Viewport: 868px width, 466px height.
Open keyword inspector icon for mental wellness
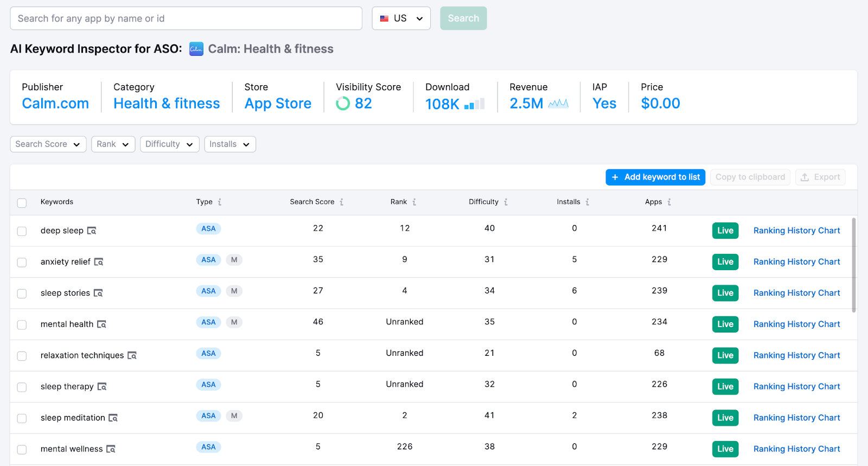111,449
